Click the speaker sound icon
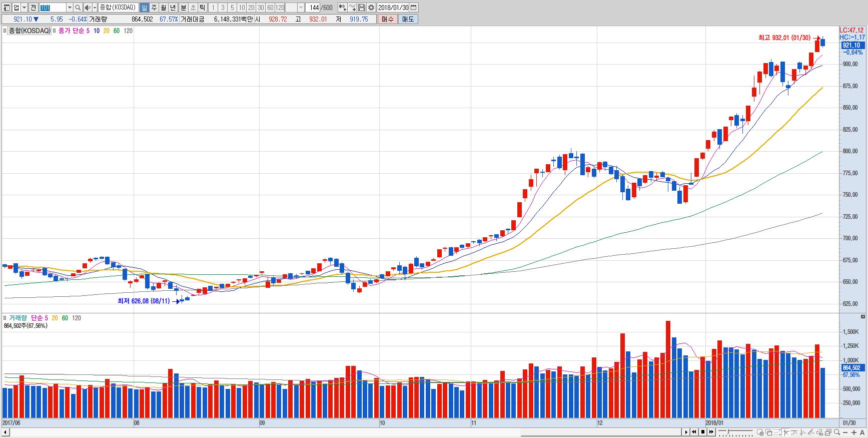The width and height of the screenshot is (868, 438). [88, 8]
